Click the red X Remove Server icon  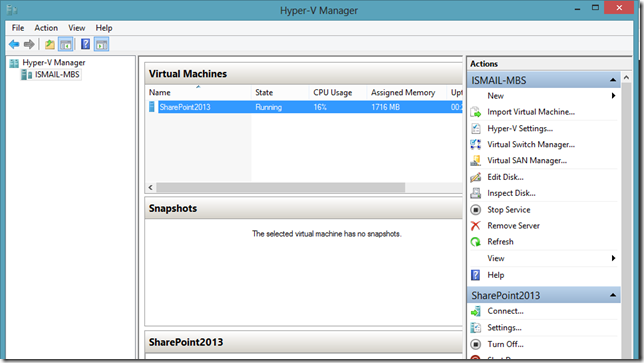[476, 225]
